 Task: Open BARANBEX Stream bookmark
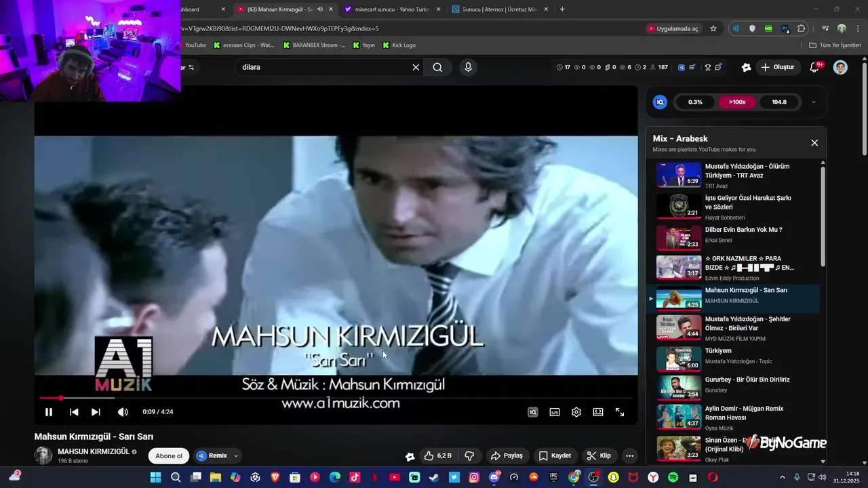314,45
